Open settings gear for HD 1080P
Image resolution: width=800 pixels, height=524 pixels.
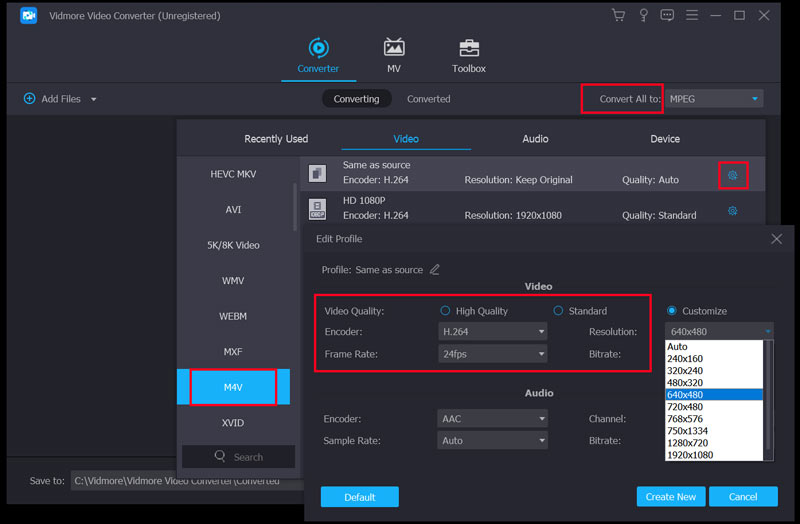coord(732,211)
